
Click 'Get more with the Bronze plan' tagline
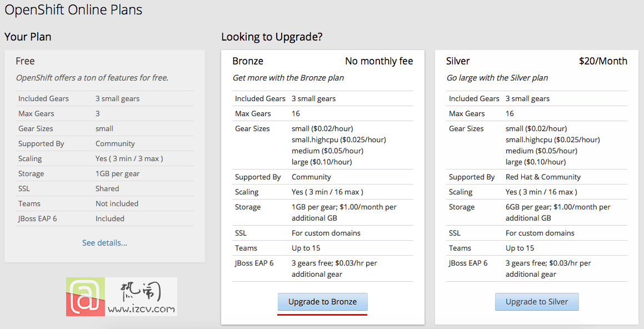pyautogui.click(x=288, y=78)
